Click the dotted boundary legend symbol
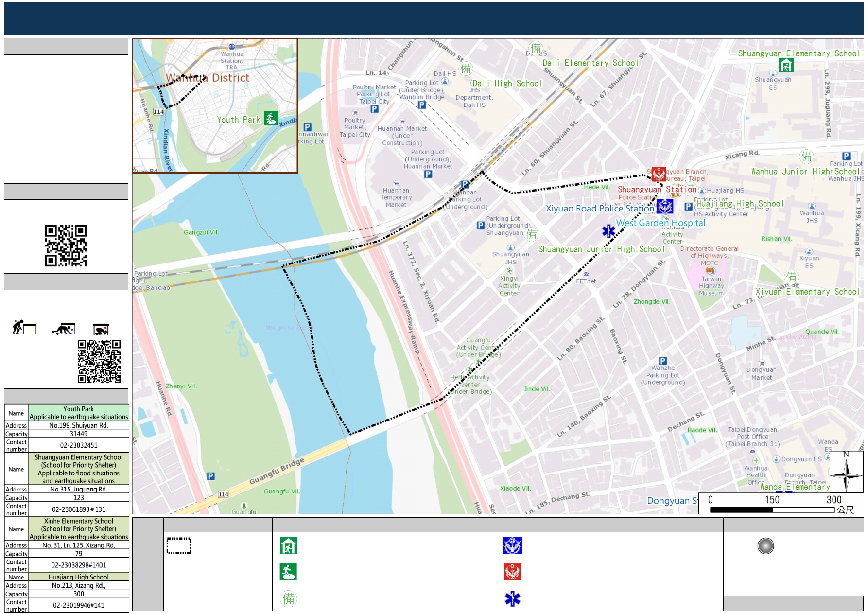 pyautogui.click(x=179, y=546)
